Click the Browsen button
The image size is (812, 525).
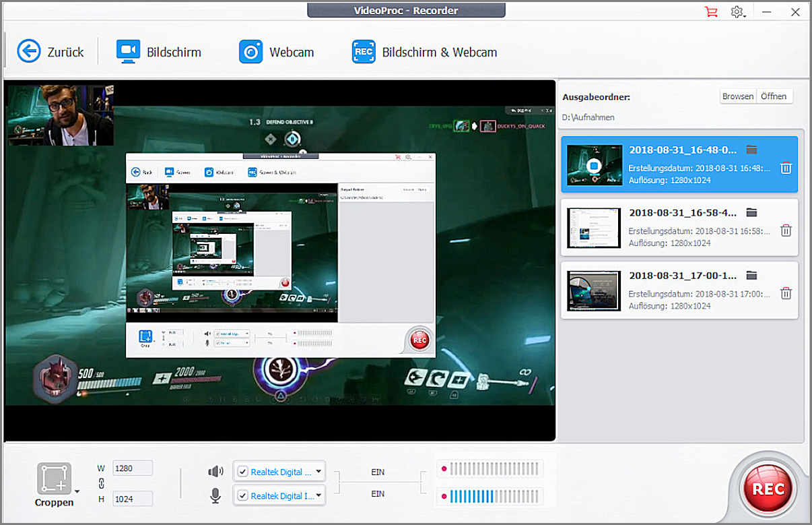pyautogui.click(x=738, y=96)
